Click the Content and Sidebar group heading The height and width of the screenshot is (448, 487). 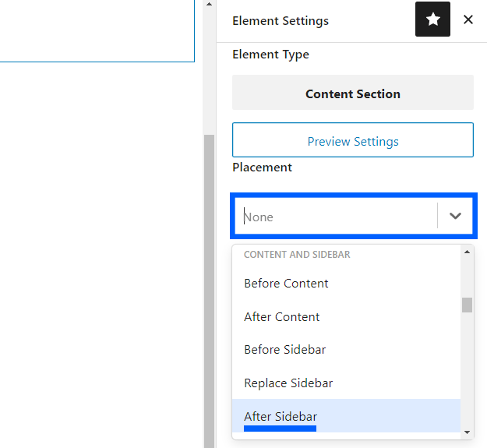[296, 254]
